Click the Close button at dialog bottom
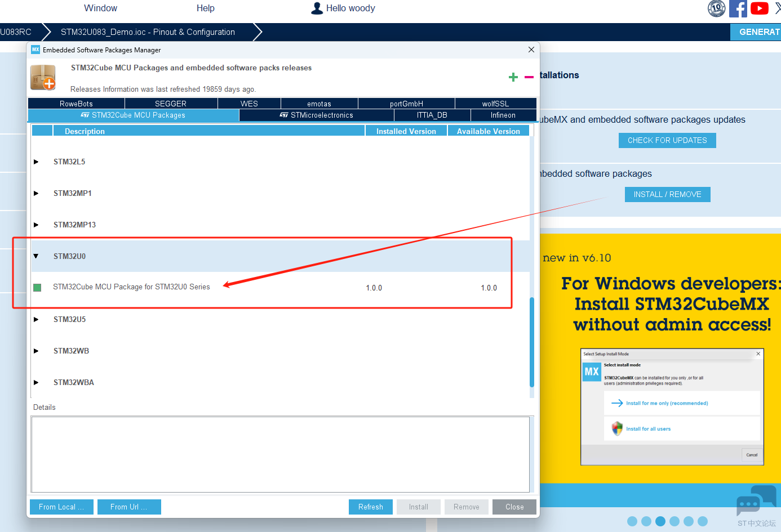This screenshot has width=781, height=532. tap(514, 507)
